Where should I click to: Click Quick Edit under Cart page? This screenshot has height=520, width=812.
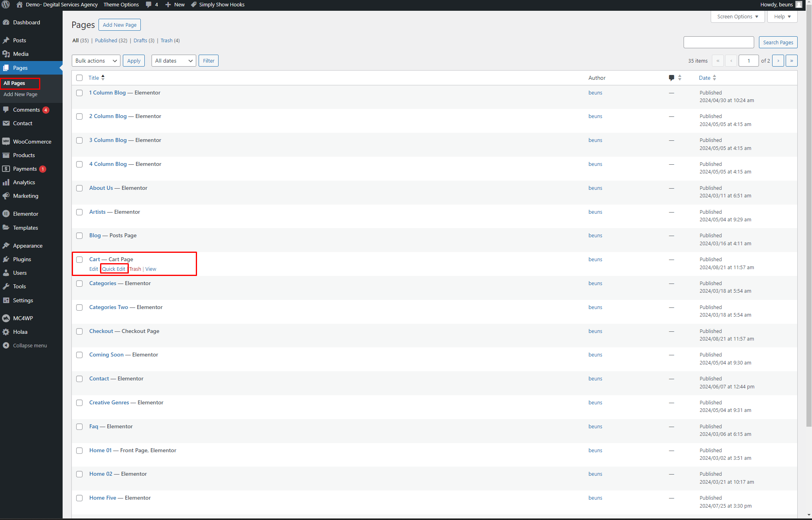pos(114,269)
